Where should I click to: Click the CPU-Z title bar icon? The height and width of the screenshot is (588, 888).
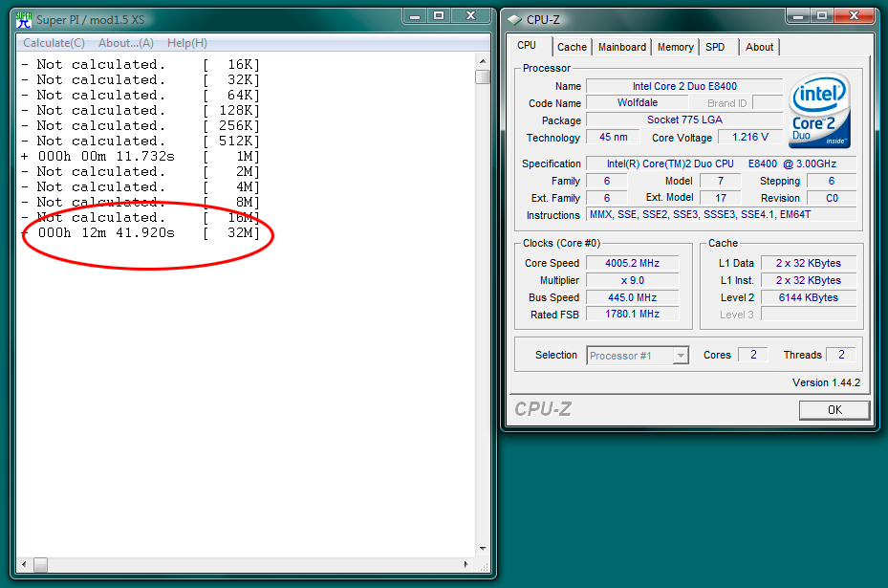pos(514,20)
